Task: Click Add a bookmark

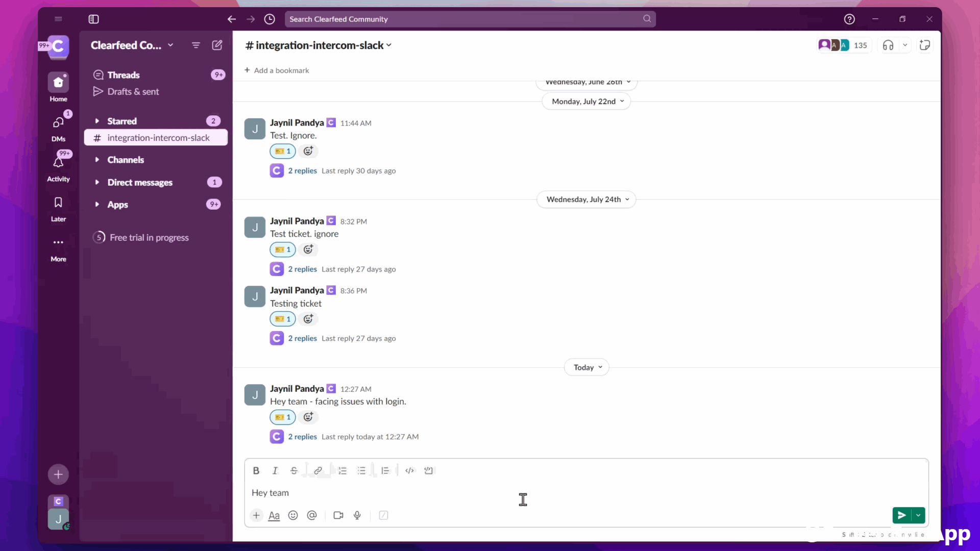Action: [x=277, y=70]
